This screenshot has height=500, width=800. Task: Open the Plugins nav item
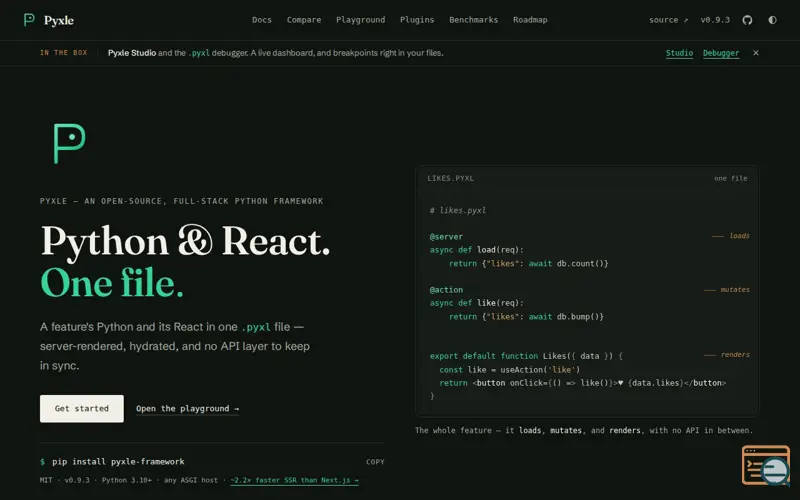point(417,20)
